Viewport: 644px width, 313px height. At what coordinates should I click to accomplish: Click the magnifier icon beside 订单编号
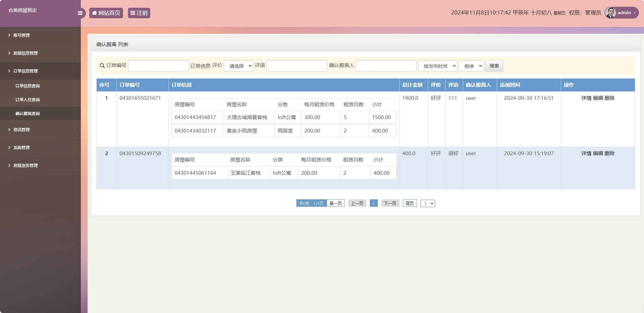click(102, 66)
